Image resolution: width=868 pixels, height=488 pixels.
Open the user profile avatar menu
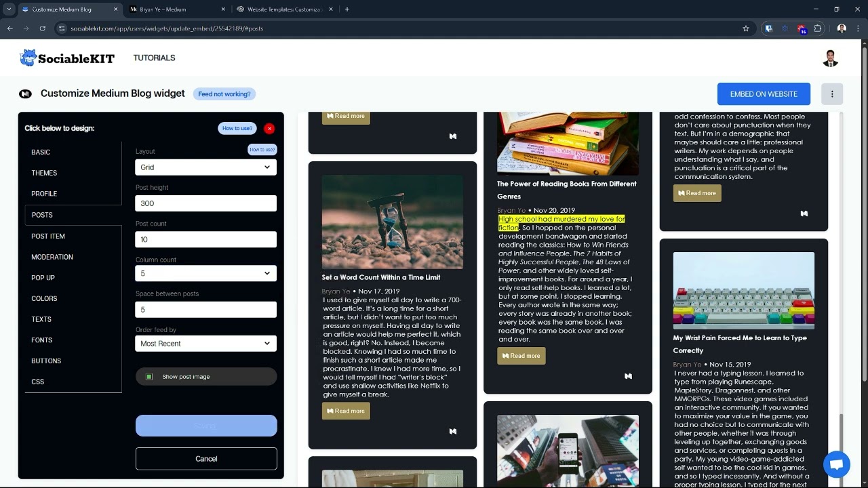click(x=831, y=58)
